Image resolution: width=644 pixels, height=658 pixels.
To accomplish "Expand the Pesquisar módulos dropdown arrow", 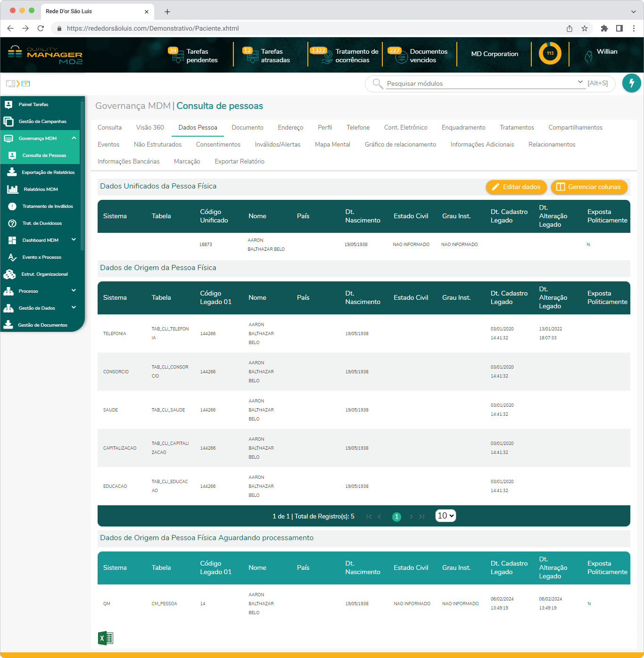I will 580,82.
